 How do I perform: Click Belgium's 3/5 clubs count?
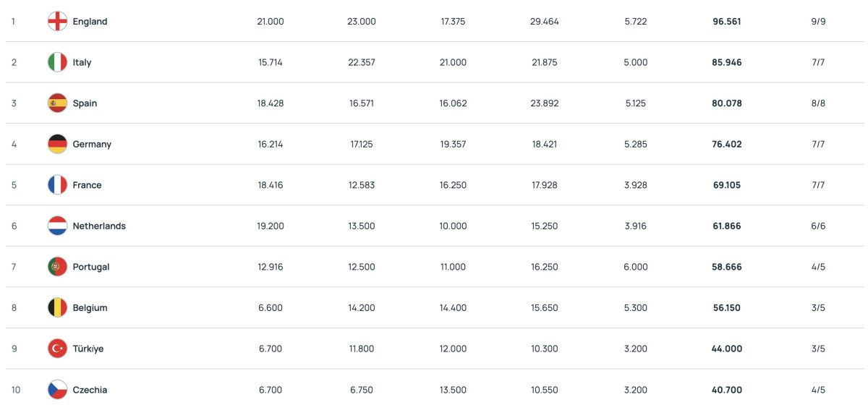click(818, 307)
